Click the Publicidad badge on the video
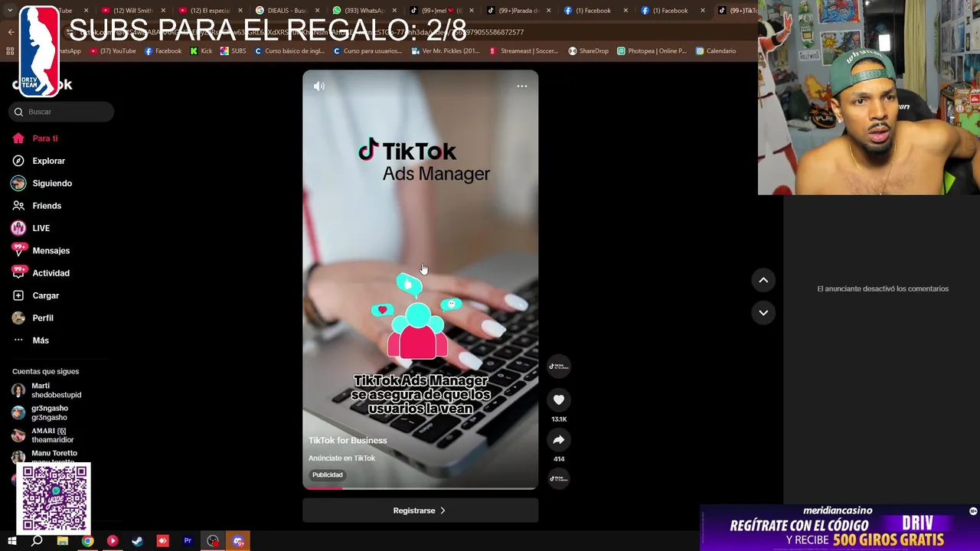The height and width of the screenshot is (551, 980). 327,474
